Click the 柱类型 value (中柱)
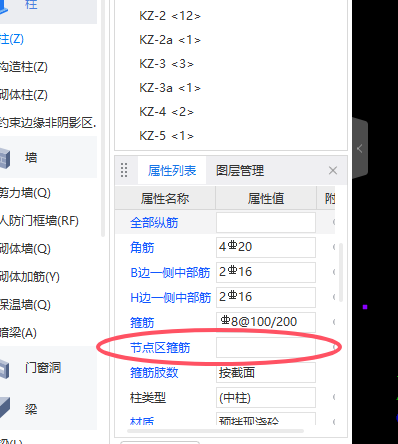 point(266,397)
